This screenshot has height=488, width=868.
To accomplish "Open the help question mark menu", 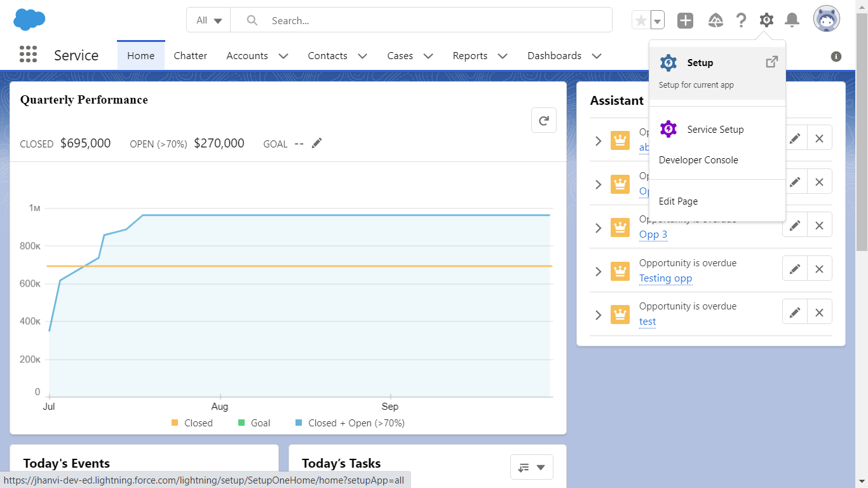I will 741,20.
